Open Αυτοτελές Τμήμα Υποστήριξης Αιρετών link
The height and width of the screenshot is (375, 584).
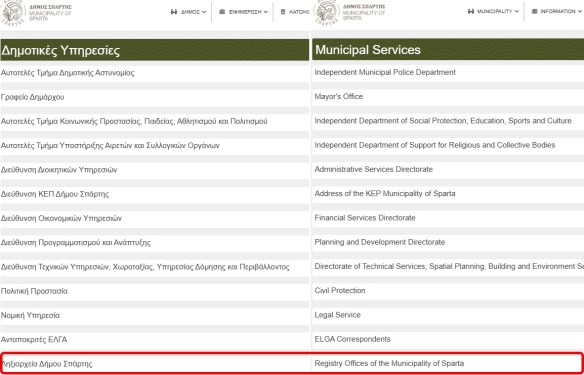(x=110, y=146)
